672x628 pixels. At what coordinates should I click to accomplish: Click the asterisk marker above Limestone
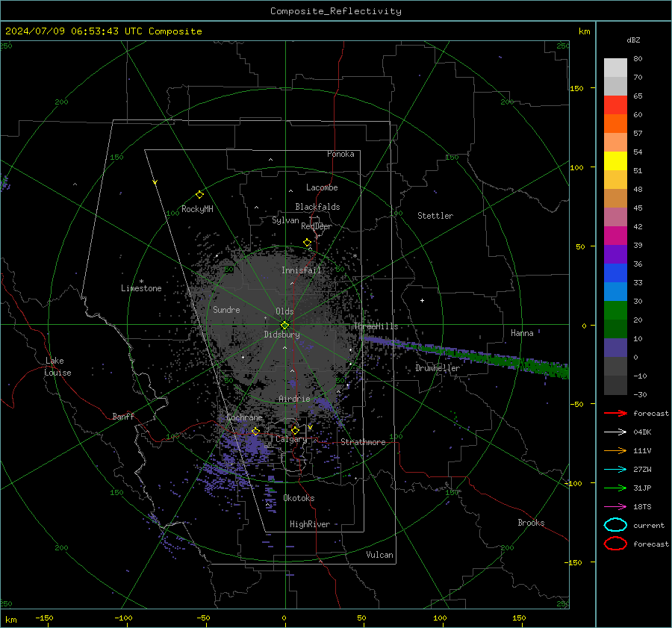tap(141, 282)
